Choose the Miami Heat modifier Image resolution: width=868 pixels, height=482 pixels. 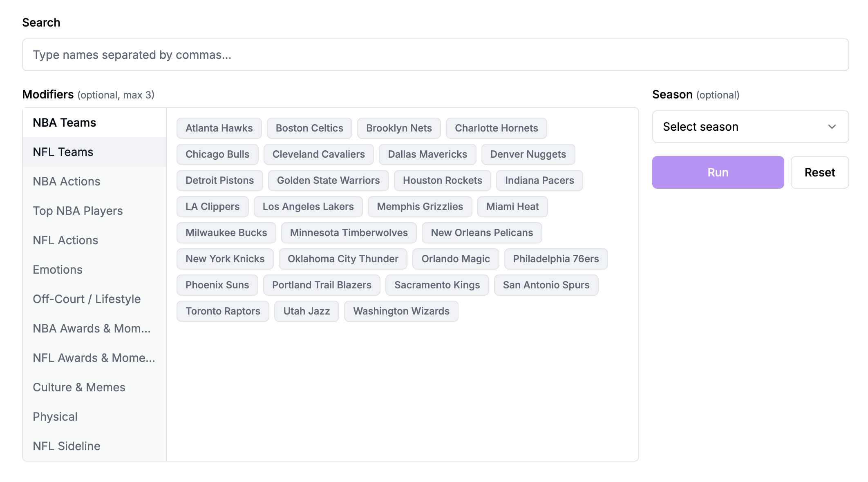pos(512,207)
